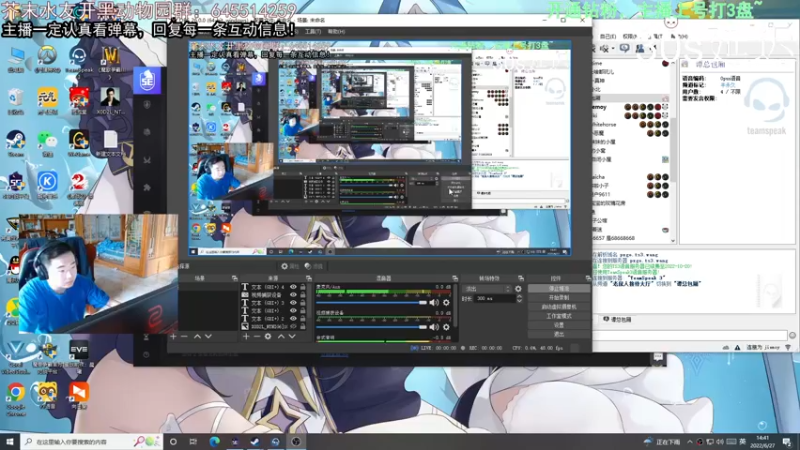This screenshot has height=450, width=800.
Task: Open the TeamSpeak desktop shortcut
Action: point(79,59)
